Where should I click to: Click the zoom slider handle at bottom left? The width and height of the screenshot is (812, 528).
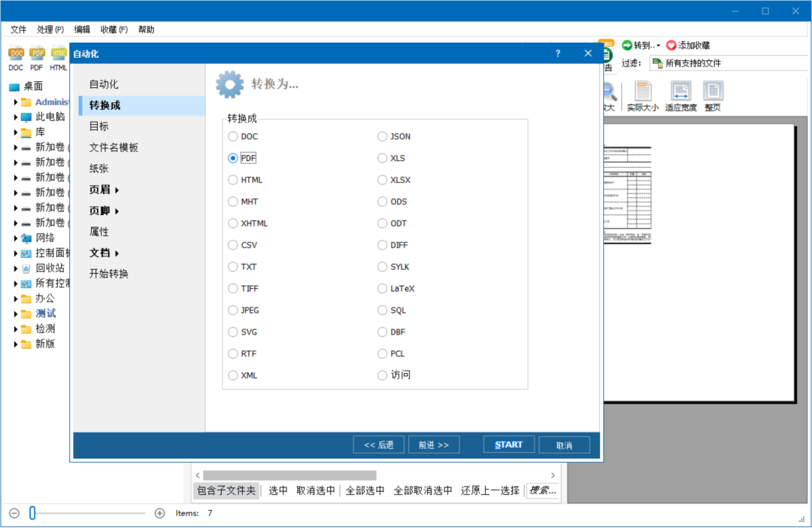pyautogui.click(x=32, y=513)
